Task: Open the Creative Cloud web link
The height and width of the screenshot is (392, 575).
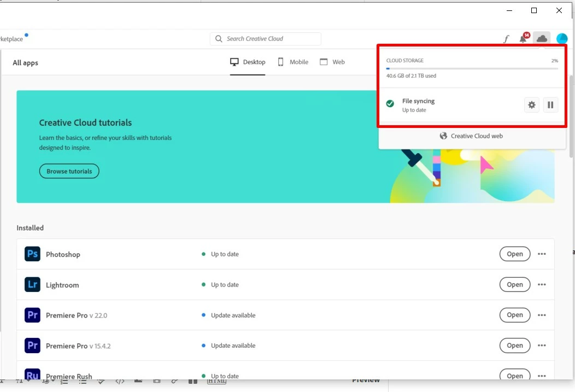Action: pos(472,136)
